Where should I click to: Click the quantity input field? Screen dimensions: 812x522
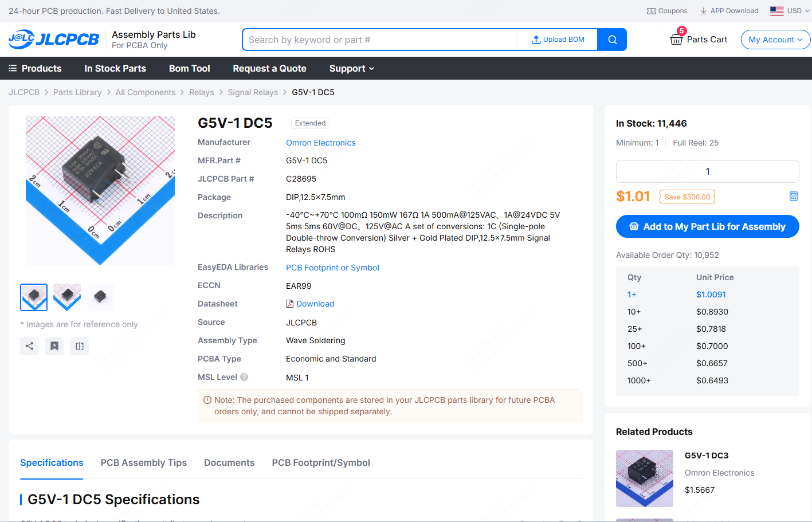point(708,171)
